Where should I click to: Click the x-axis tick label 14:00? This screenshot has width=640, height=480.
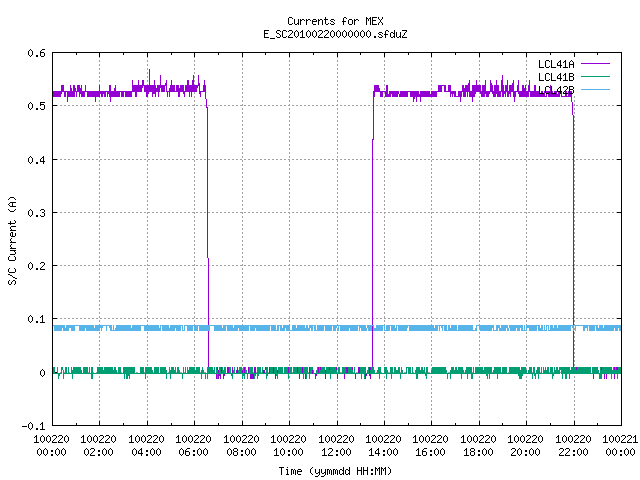pos(383,453)
